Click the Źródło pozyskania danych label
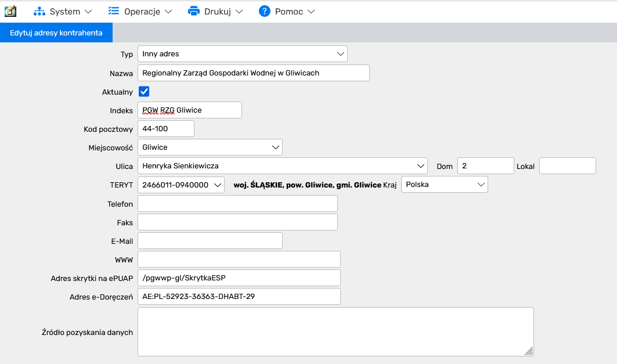 coord(88,333)
